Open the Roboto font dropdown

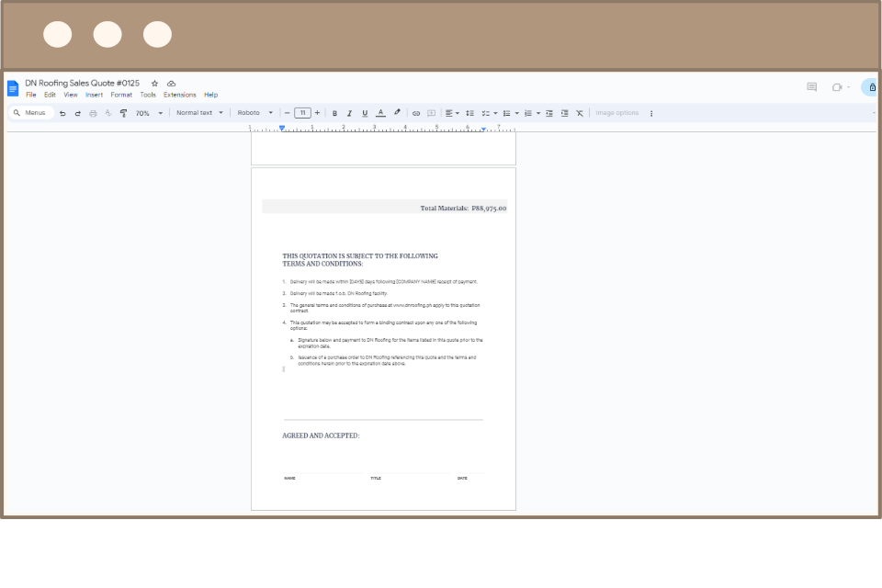[x=254, y=112]
